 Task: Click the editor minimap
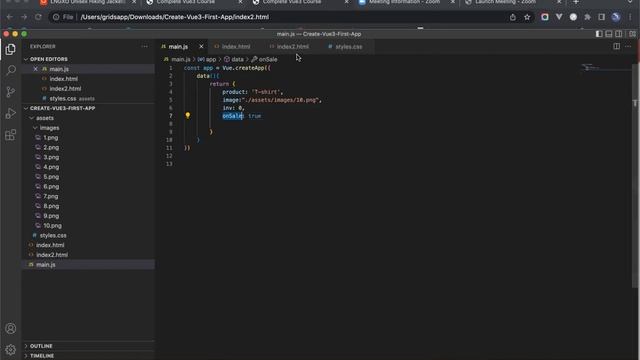606,68
